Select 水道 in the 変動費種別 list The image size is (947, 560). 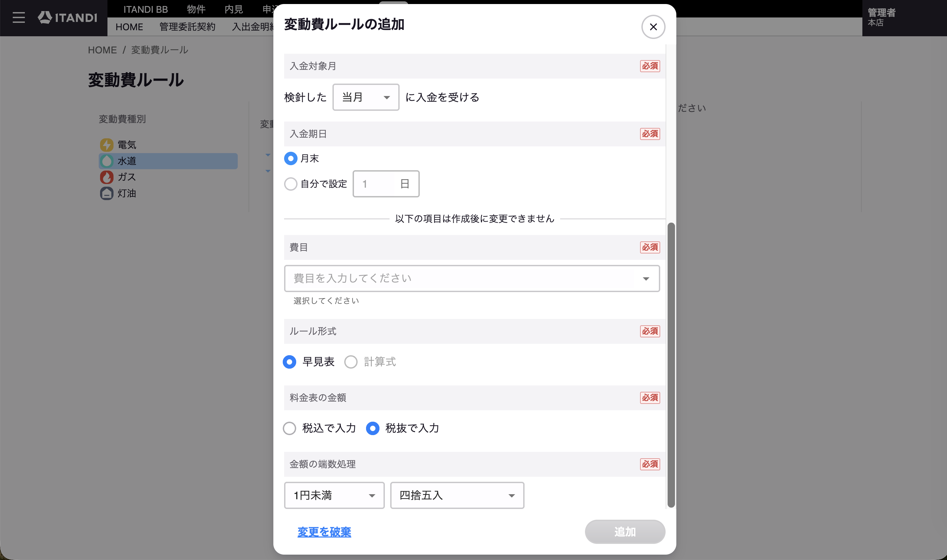168,161
